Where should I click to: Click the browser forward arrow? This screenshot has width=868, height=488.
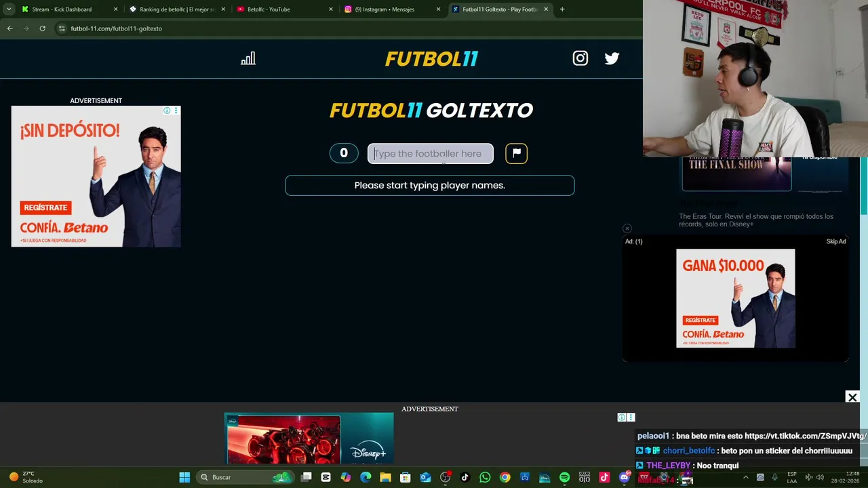pyautogui.click(x=26, y=28)
